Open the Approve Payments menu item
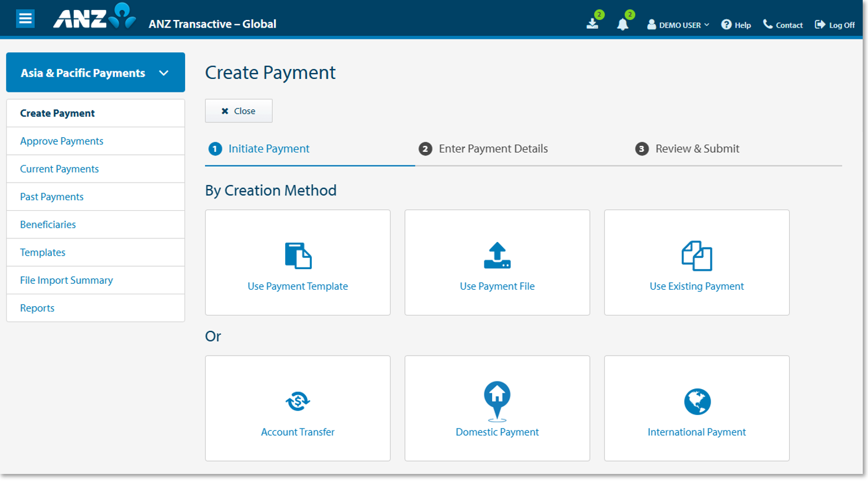This screenshot has width=868, height=481. [x=61, y=141]
